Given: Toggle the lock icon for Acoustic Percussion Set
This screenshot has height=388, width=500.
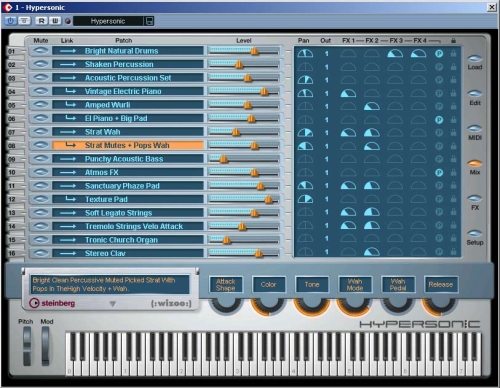Looking at the screenshot, I should 453,80.
